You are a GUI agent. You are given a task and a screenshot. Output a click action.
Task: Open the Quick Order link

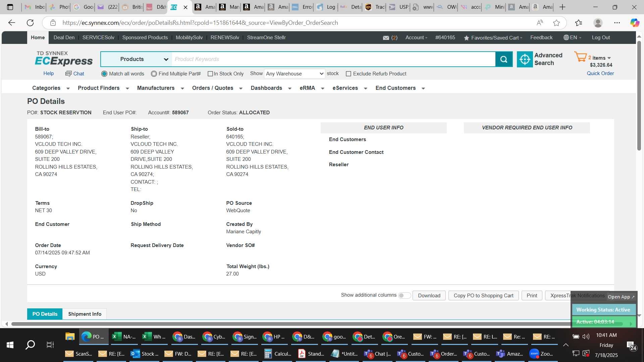click(x=600, y=73)
